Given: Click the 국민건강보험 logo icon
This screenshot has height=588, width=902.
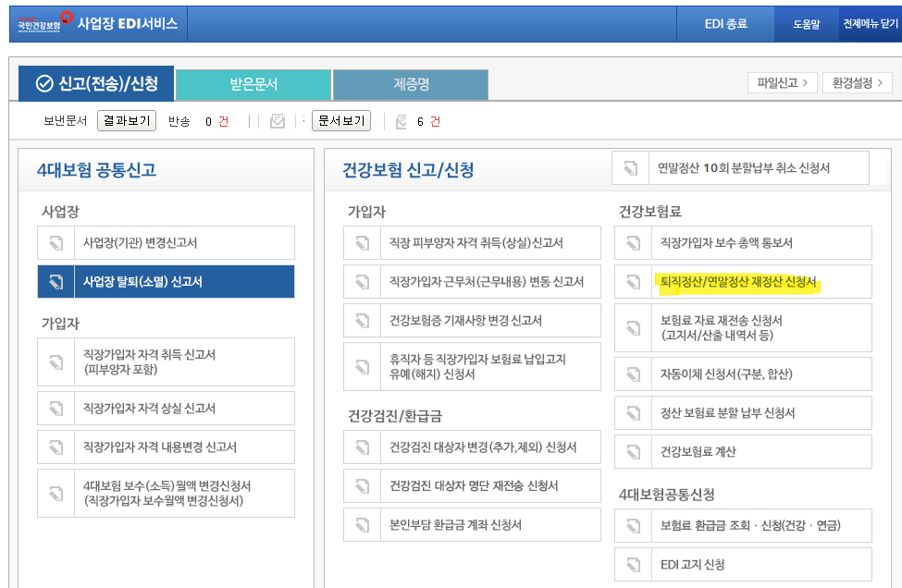Looking at the screenshot, I should tap(45, 22).
